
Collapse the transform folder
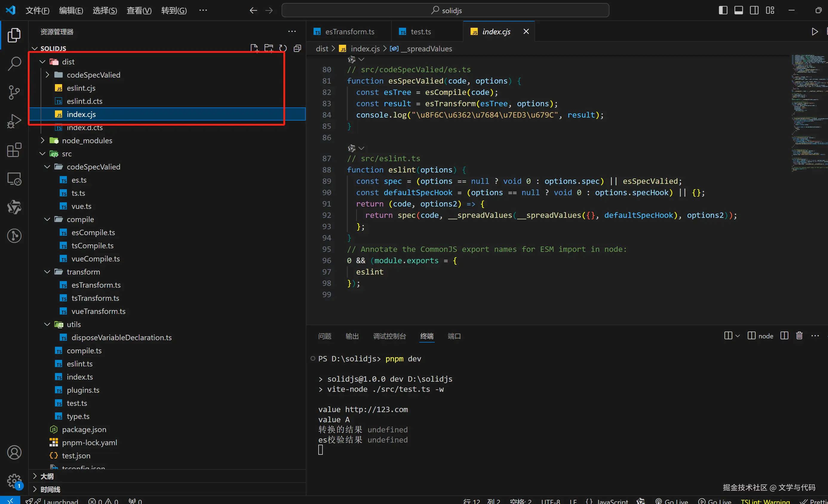click(x=83, y=272)
